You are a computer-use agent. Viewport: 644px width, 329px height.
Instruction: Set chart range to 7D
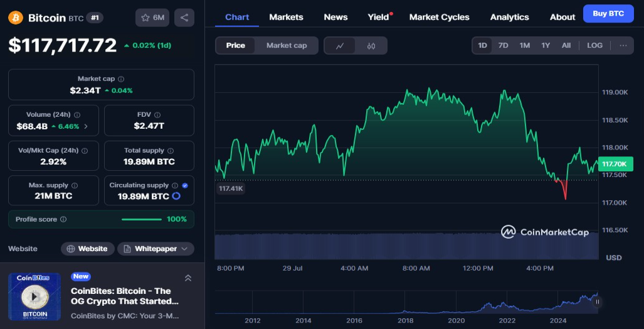503,46
